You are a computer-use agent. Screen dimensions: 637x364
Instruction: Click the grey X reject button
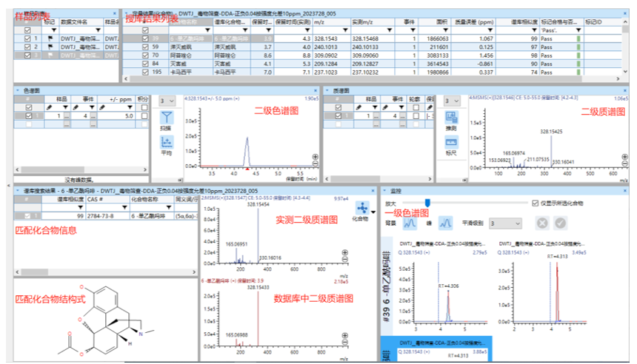(542, 223)
